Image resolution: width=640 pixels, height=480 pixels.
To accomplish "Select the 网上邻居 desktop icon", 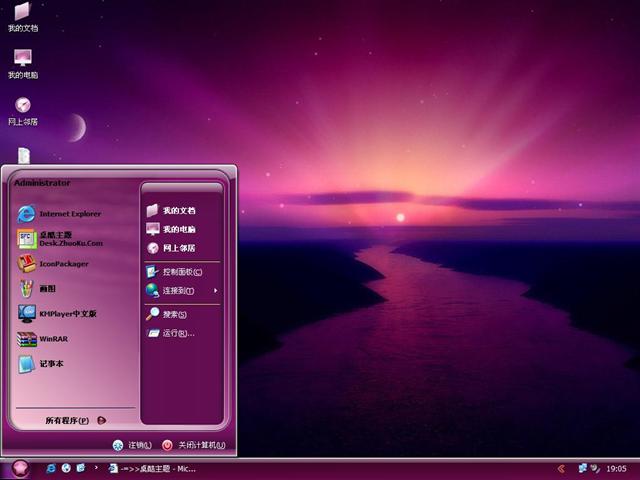I will click(x=22, y=109).
